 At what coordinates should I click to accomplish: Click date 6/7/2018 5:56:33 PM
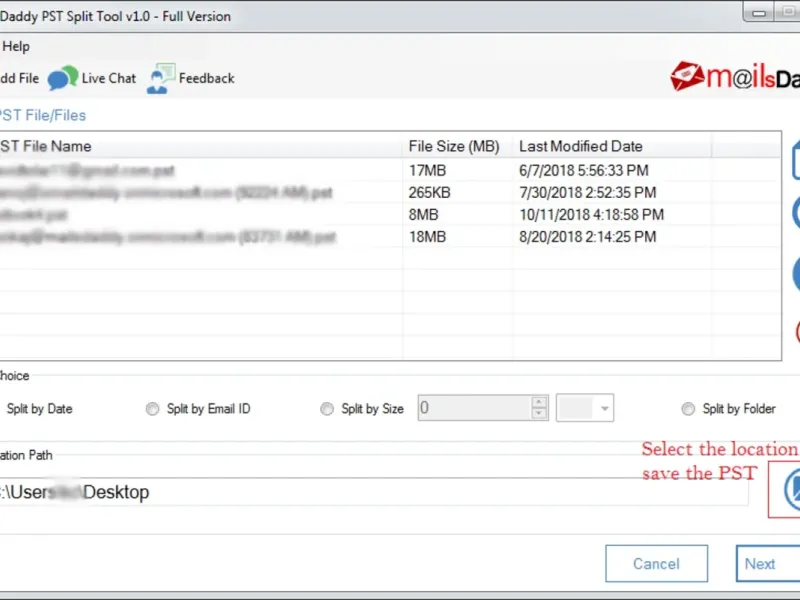(x=584, y=170)
